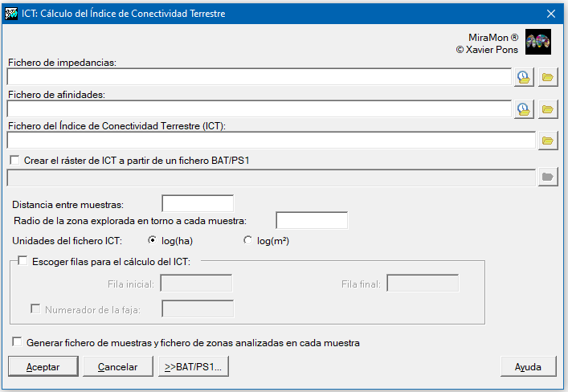Open the >>BAT/PS1... options
This screenshot has height=392, width=568.
194,366
